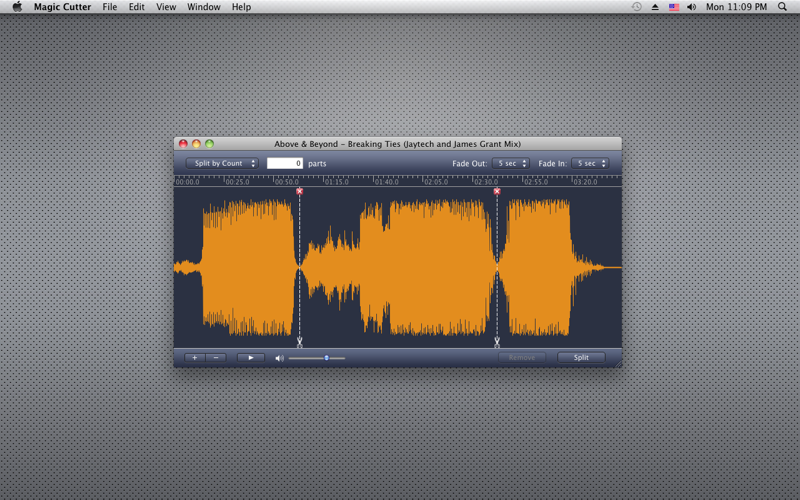Start playback with the play button
This screenshot has height=500, width=800.
251,358
